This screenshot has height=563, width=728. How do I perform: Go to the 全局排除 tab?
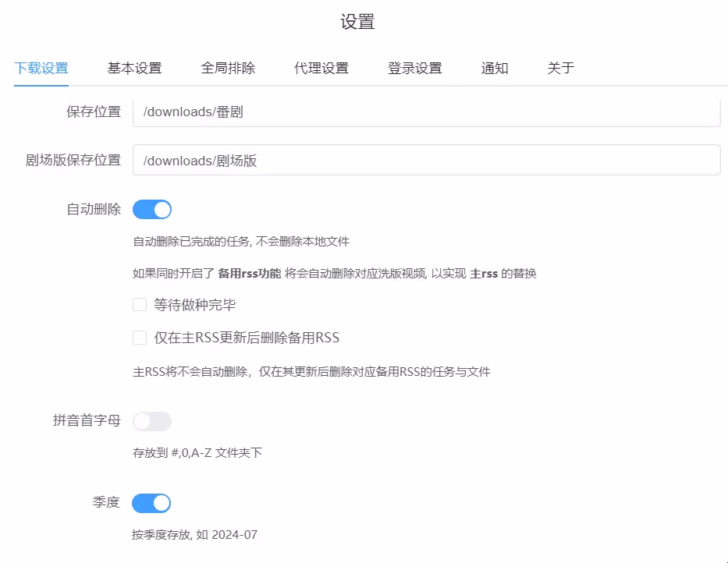[x=228, y=68]
